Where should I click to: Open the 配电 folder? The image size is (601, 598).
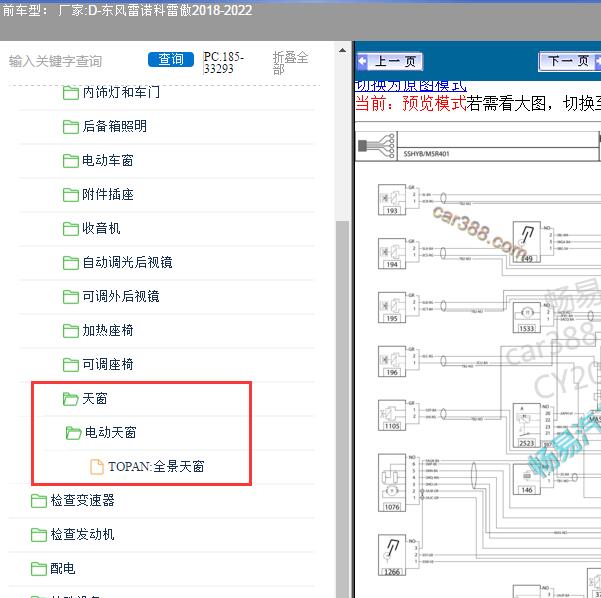click(62, 569)
